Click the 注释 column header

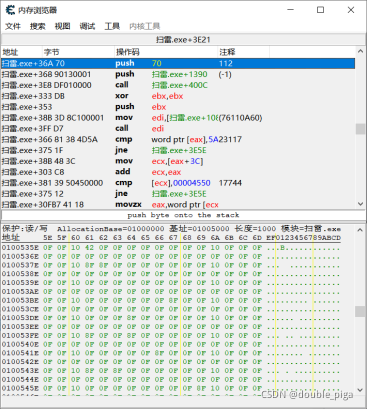tap(244, 52)
